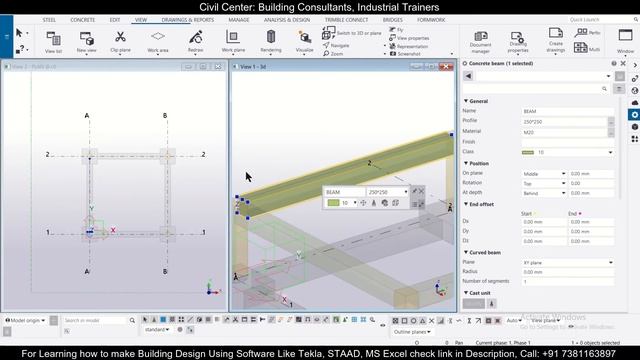Open the TRIMBLE CONNECT tab
640x360 pixels.
[x=346, y=20]
